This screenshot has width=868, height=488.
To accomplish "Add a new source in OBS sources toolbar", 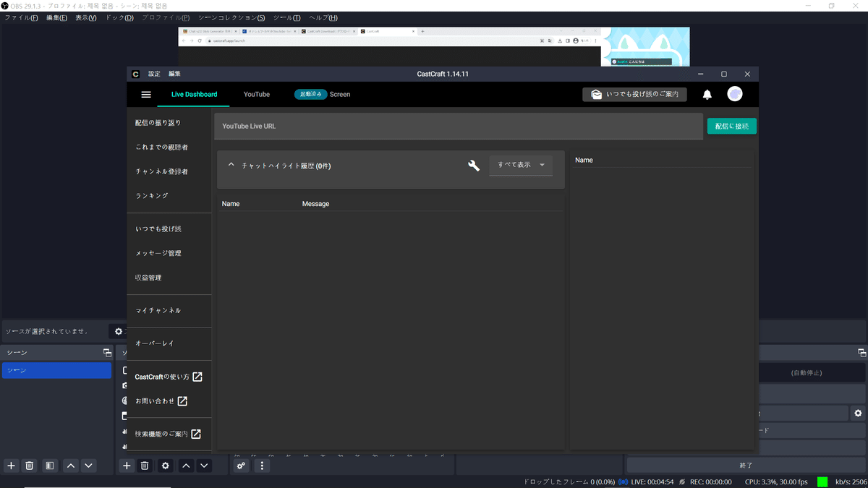I will (x=126, y=466).
